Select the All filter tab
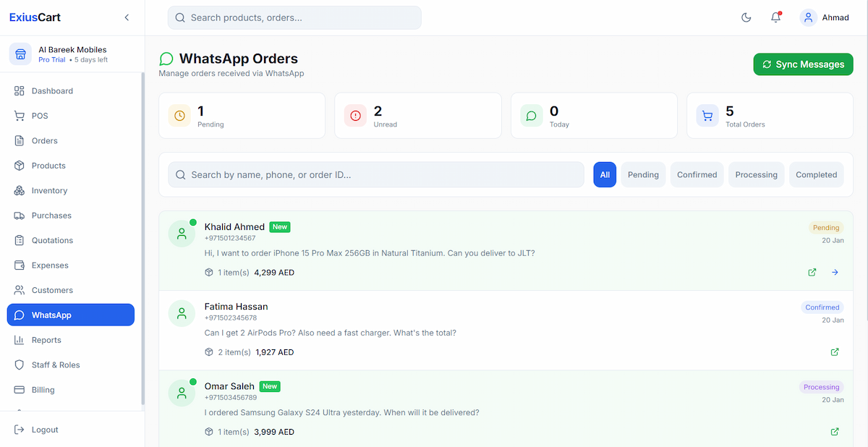The height and width of the screenshot is (447, 868). tap(605, 175)
